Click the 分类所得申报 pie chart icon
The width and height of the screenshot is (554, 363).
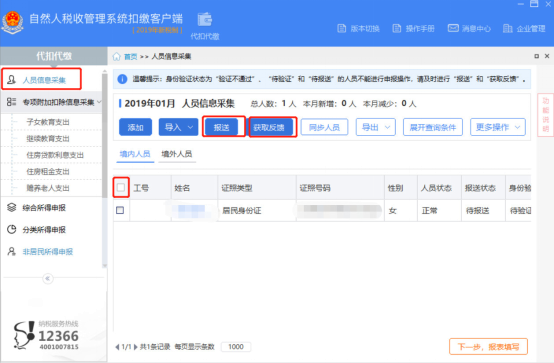tap(11, 229)
